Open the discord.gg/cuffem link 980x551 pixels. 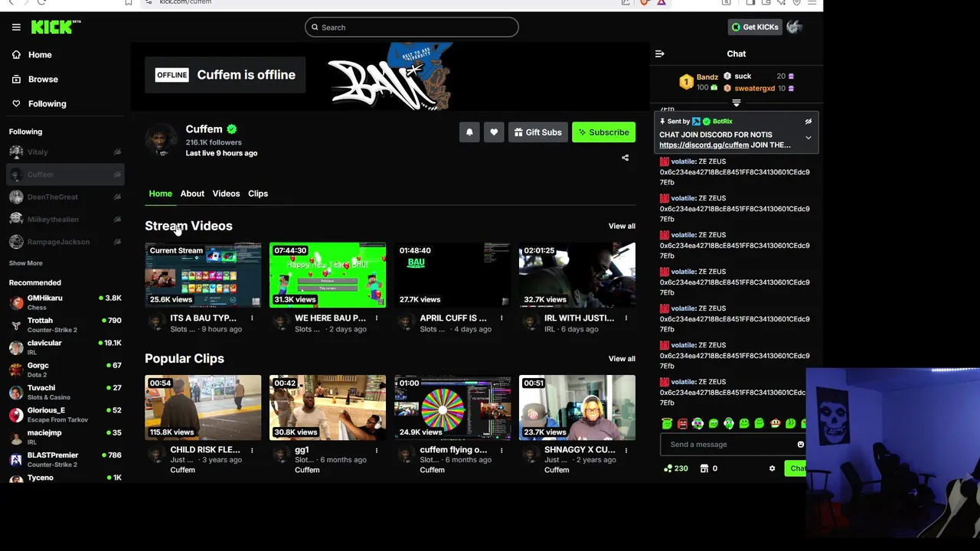[x=704, y=145]
